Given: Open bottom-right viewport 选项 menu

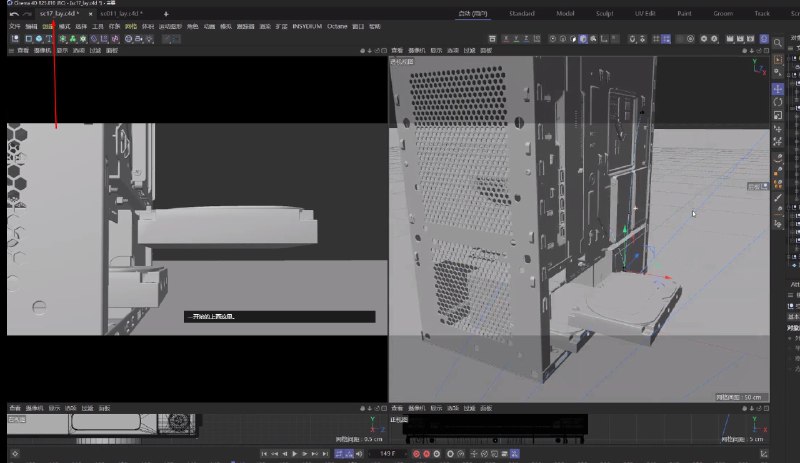Looking at the screenshot, I should tap(453, 408).
